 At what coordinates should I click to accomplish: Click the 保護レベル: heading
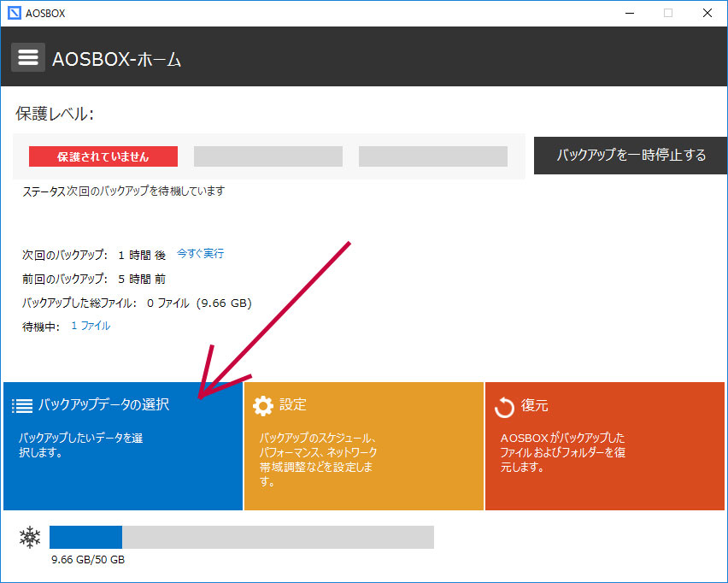[x=55, y=114]
